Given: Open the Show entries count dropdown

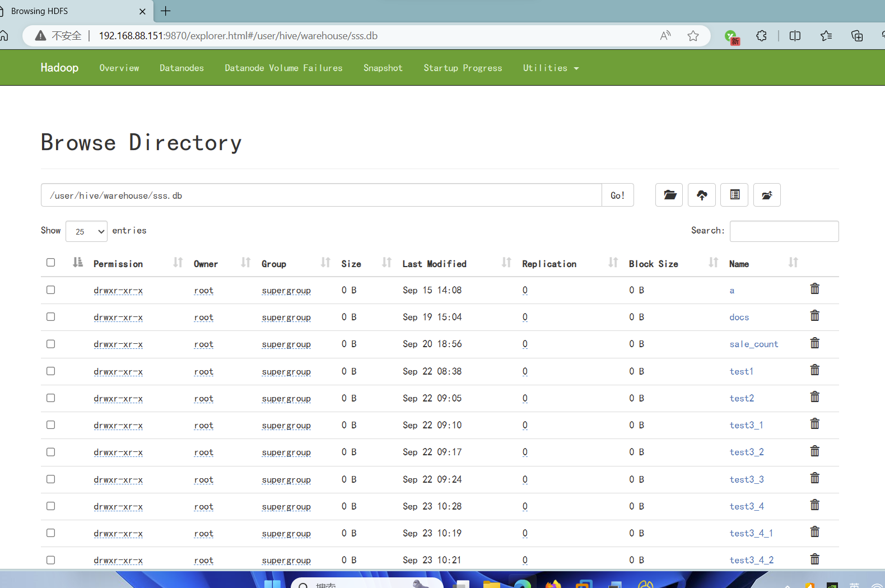Looking at the screenshot, I should pyautogui.click(x=86, y=231).
